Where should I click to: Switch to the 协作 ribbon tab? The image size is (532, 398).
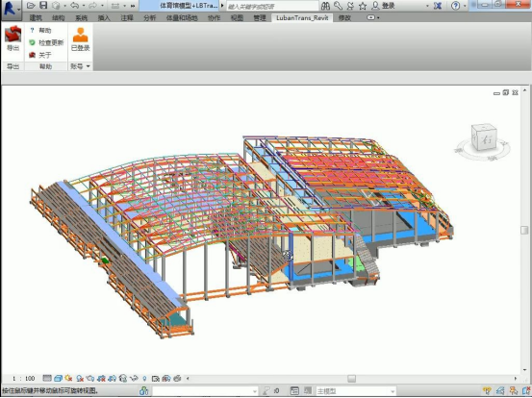[x=214, y=18]
